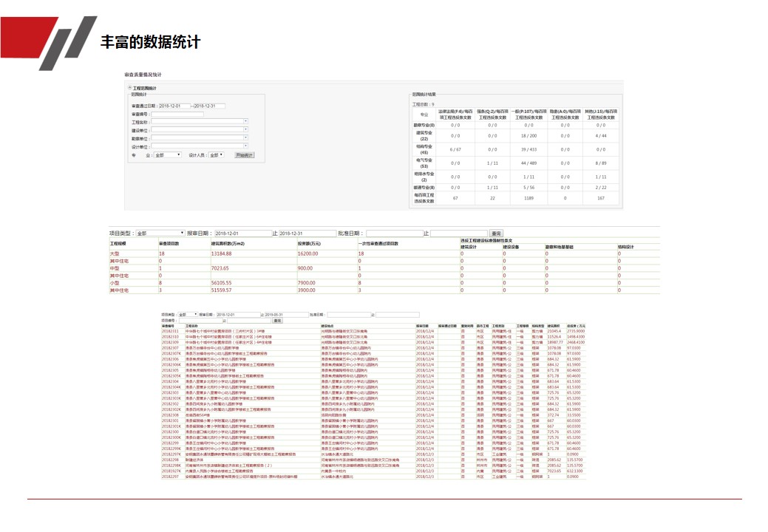Click building area value 21045.4

pyautogui.click(x=554, y=331)
